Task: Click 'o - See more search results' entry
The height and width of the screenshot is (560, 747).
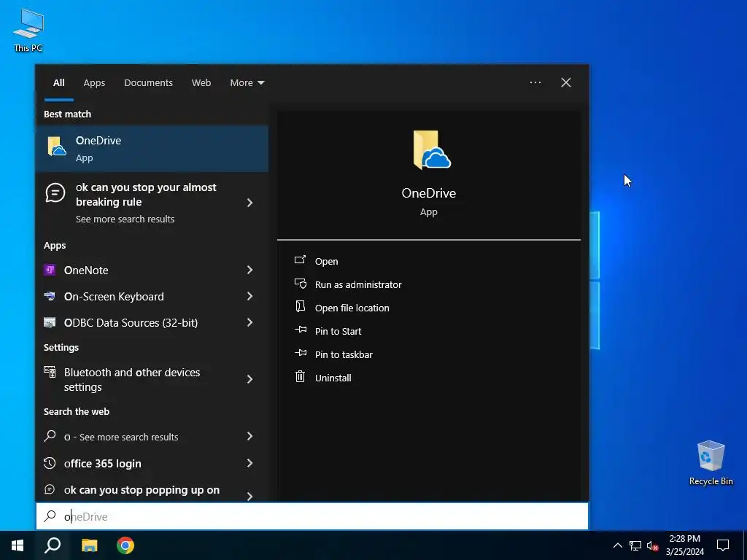Action: pyautogui.click(x=121, y=437)
